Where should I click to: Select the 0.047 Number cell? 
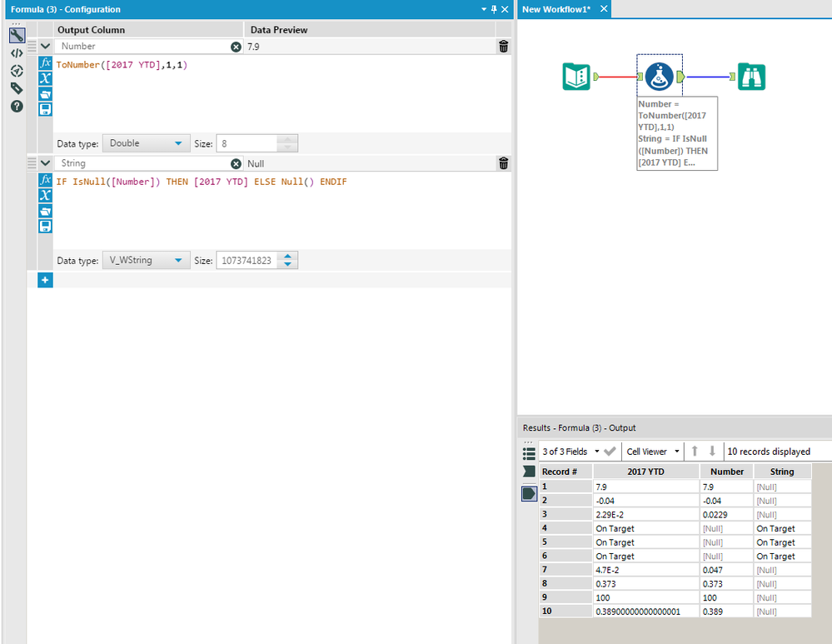[727, 570]
